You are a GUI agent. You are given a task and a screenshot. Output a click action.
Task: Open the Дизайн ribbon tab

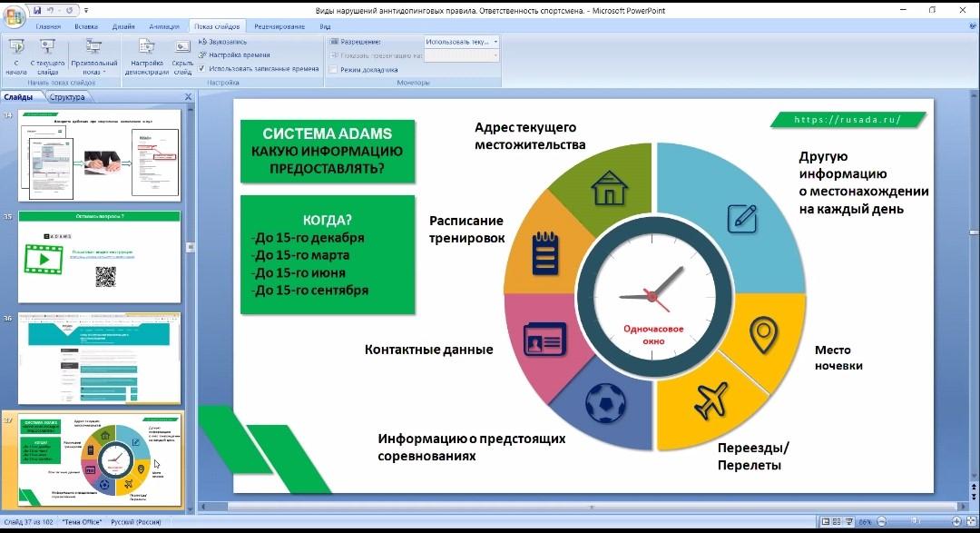pyautogui.click(x=123, y=26)
